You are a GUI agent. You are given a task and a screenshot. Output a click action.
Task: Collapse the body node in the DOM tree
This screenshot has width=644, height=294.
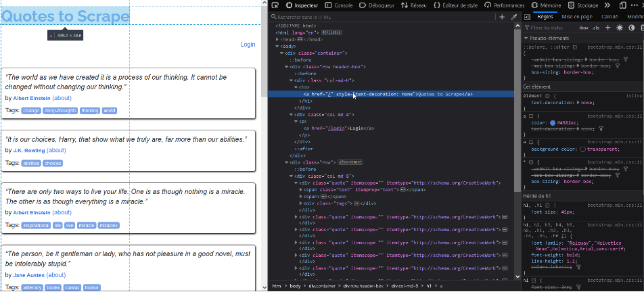coord(277,46)
